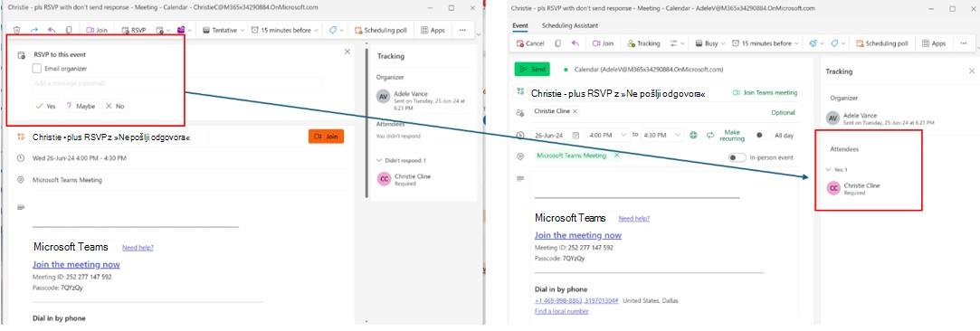
Task: Click the reply arrow icon in Christie's window
Action: click(52, 30)
